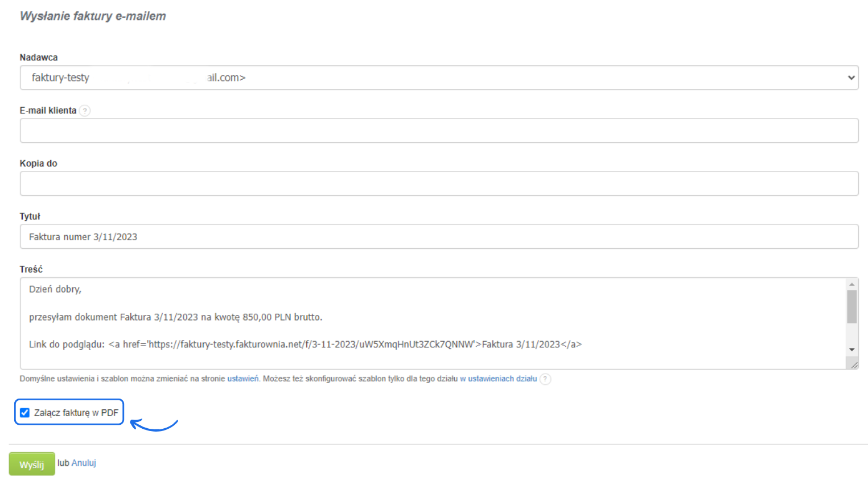
Task: Click the 'Wysłanie faktury e-mailem' heading
Action: pyautogui.click(x=93, y=16)
